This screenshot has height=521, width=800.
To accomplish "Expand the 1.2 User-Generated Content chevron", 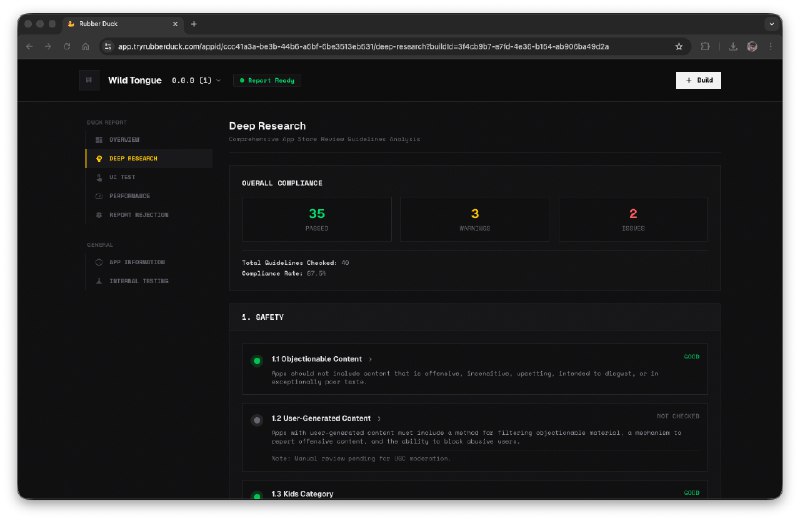I will (379, 419).
